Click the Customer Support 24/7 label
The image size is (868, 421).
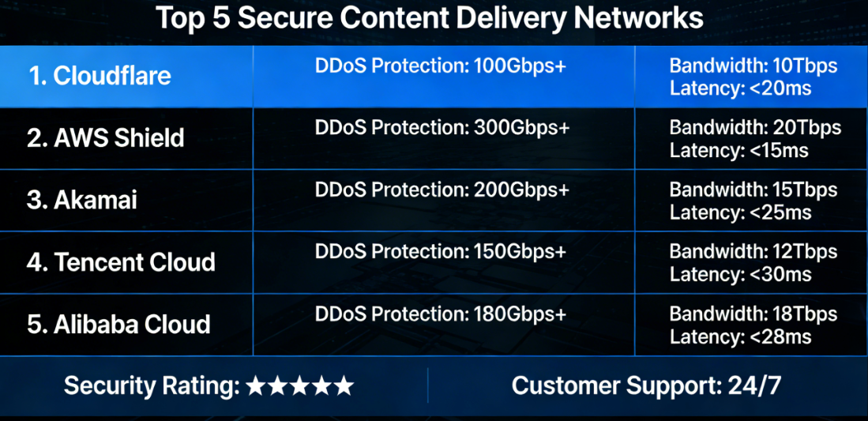click(647, 386)
